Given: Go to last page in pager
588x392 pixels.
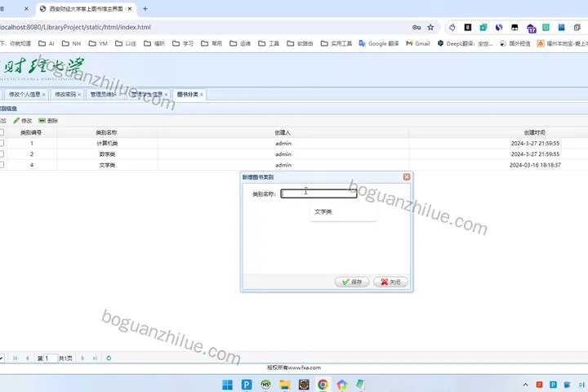Looking at the screenshot, I should coord(95,359).
